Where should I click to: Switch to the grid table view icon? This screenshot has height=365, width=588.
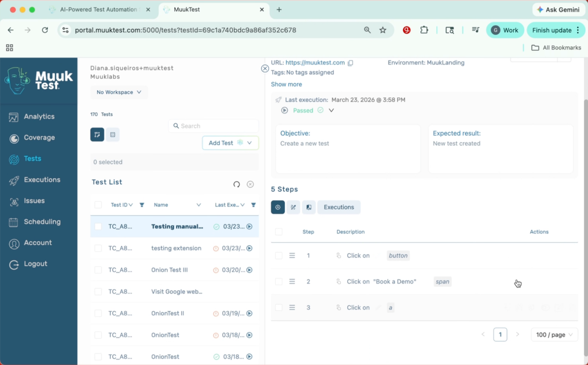113,135
